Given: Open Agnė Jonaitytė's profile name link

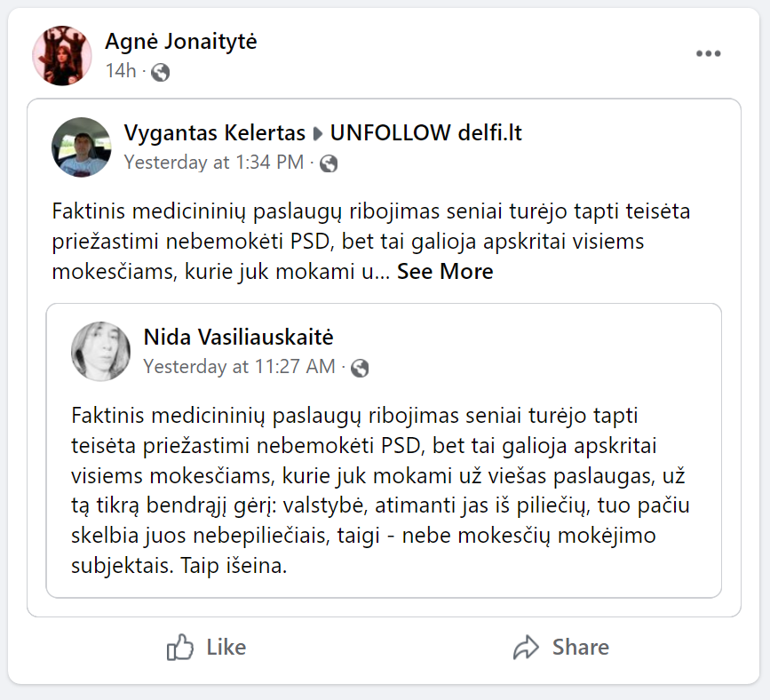Looking at the screenshot, I should pyautogui.click(x=180, y=41).
